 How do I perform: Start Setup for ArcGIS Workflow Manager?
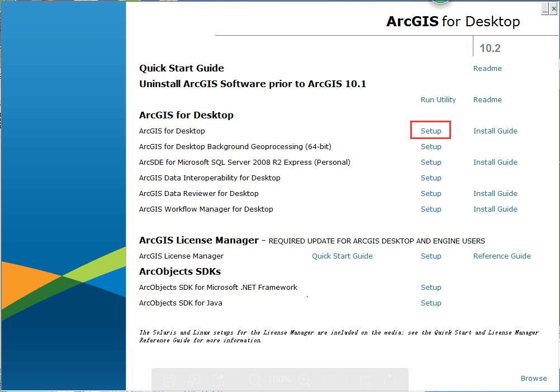point(431,209)
